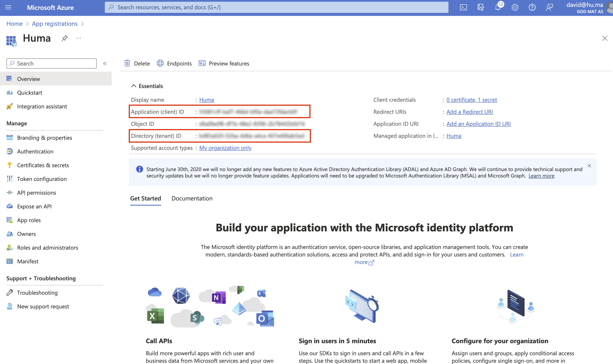613x364 pixels.
Task: Click the Delete toolbar button
Action: point(137,64)
